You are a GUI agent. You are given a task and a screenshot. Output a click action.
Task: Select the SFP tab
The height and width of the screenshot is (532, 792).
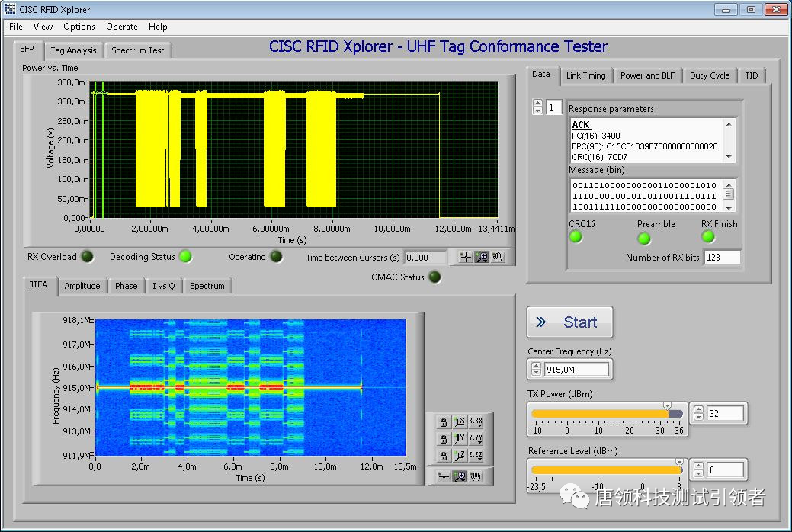(27, 49)
